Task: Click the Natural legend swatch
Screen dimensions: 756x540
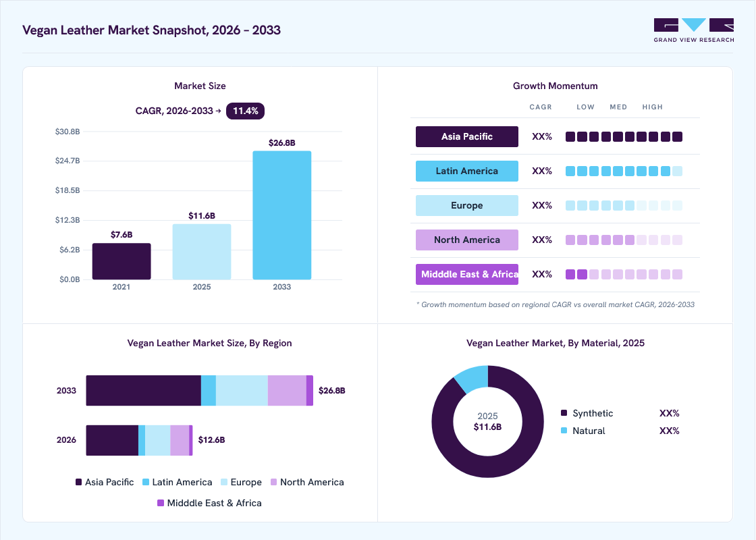Action: pos(564,431)
